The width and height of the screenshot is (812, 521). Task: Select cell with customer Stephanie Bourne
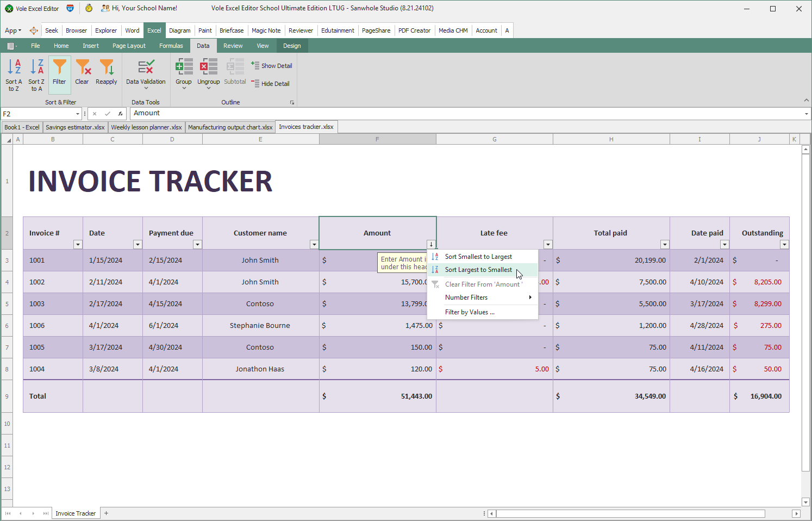coord(260,326)
